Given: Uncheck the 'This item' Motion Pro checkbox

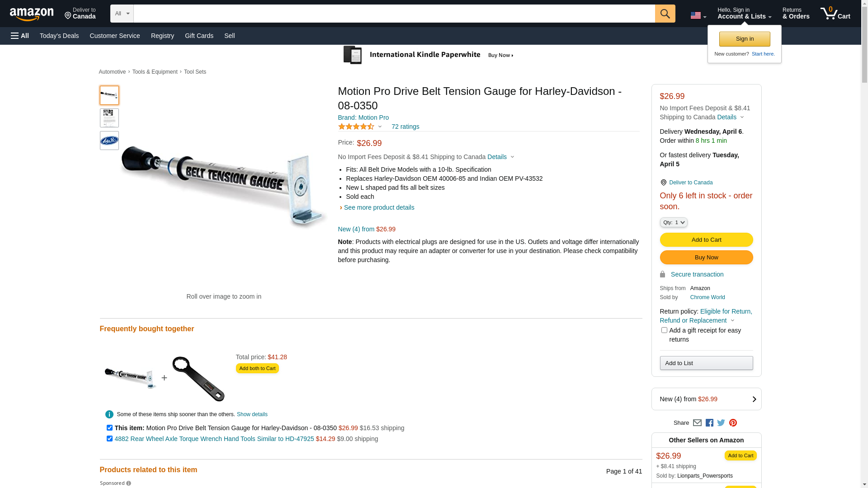Looking at the screenshot, I should click(x=109, y=427).
